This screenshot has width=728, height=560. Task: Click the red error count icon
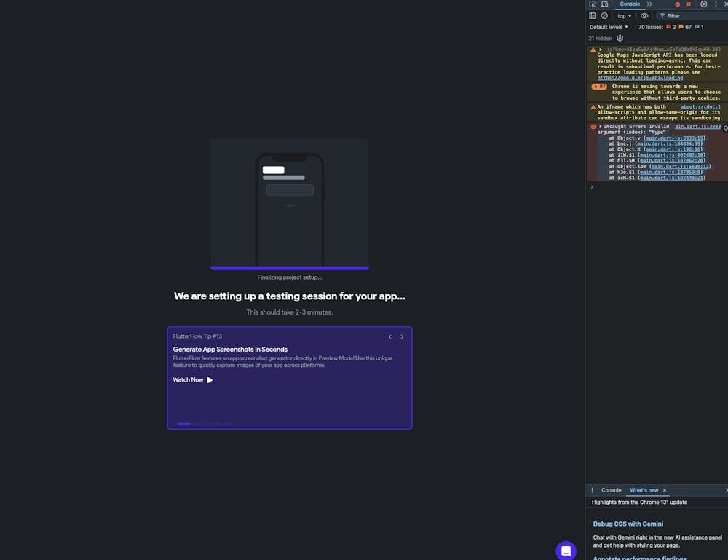[677, 4]
